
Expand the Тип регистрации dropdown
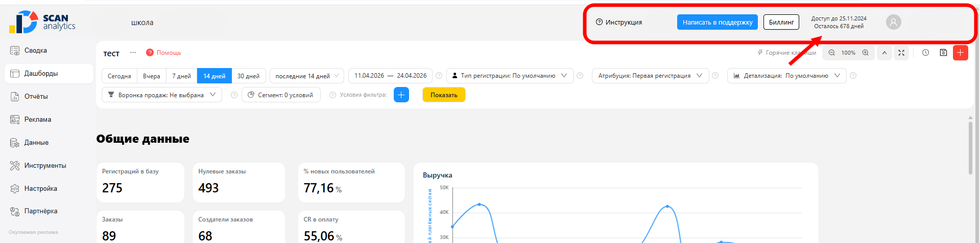tap(510, 76)
